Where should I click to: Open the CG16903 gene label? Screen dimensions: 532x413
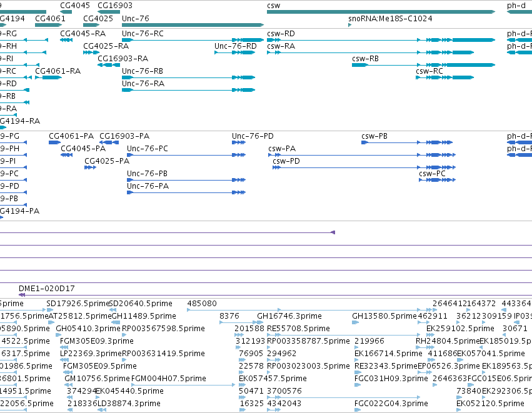click(115, 6)
